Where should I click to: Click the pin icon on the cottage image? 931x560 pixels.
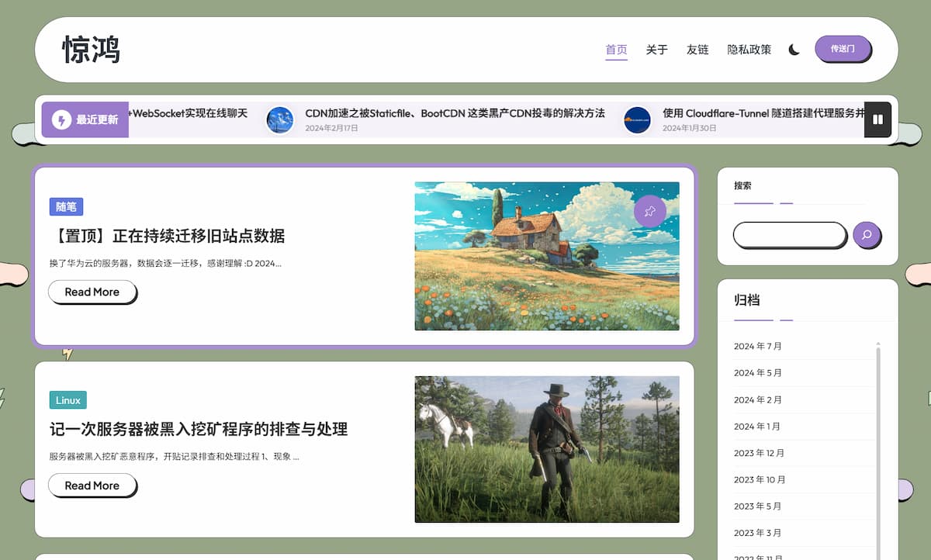(649, 211)
